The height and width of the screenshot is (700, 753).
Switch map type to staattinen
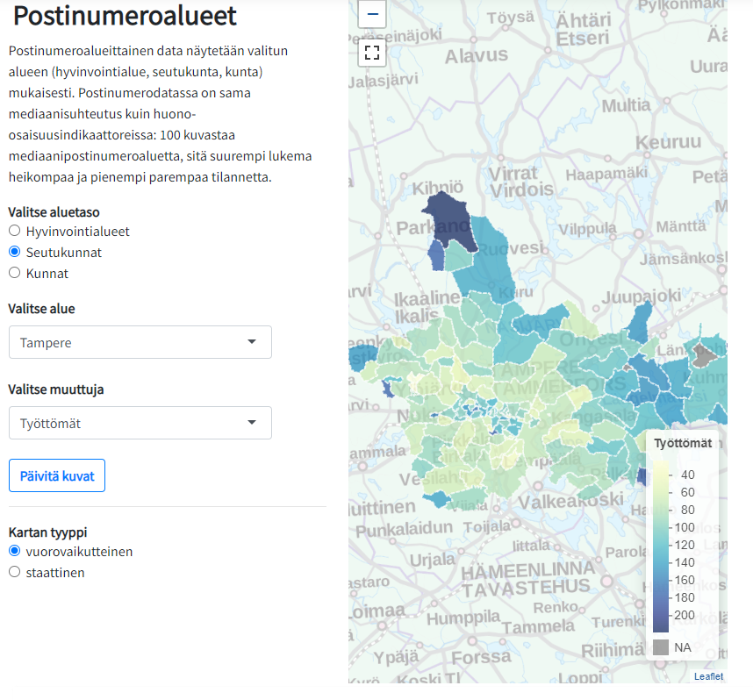(14, 573)
